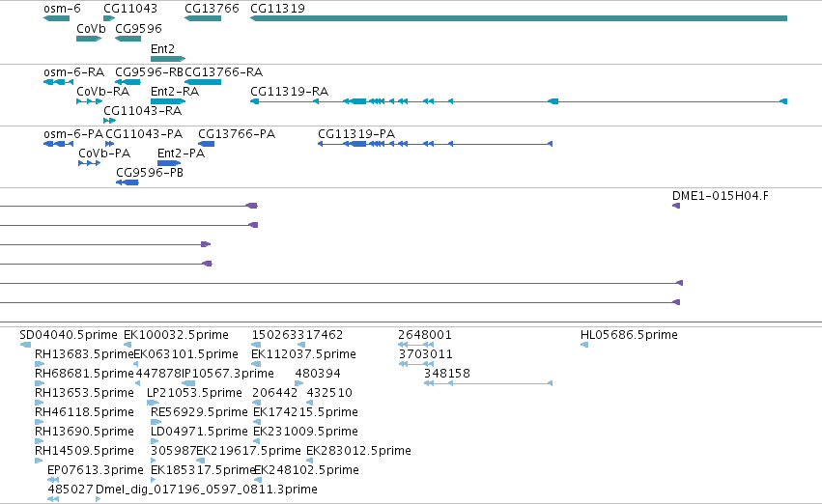Select the DME1-015H04.F feature

click(676, 206)
